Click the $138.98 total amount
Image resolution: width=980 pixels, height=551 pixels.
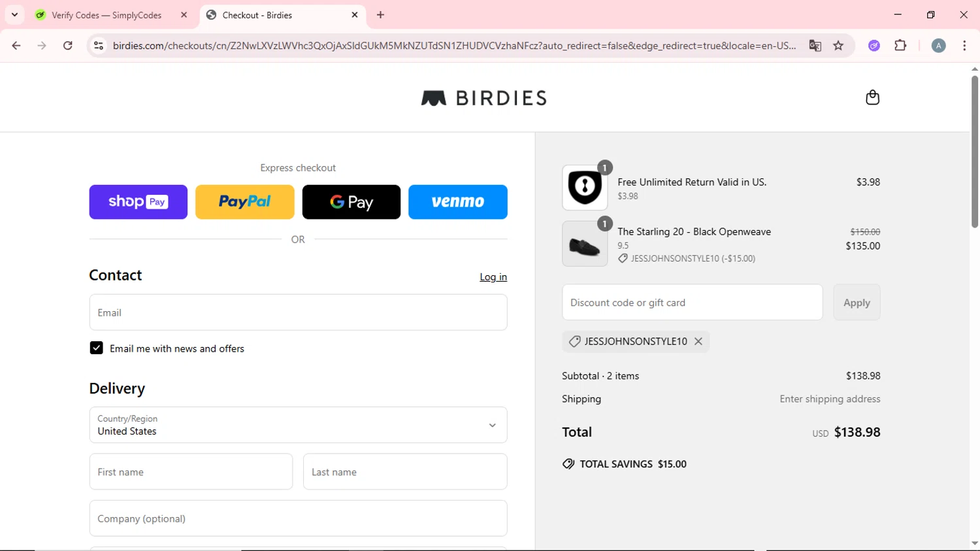tap(857, 432)
